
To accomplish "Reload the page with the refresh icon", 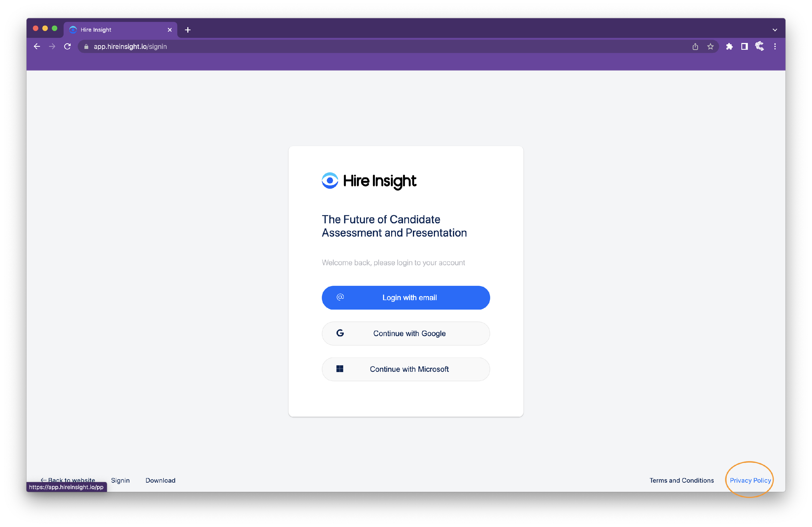I will coord(67,46).
